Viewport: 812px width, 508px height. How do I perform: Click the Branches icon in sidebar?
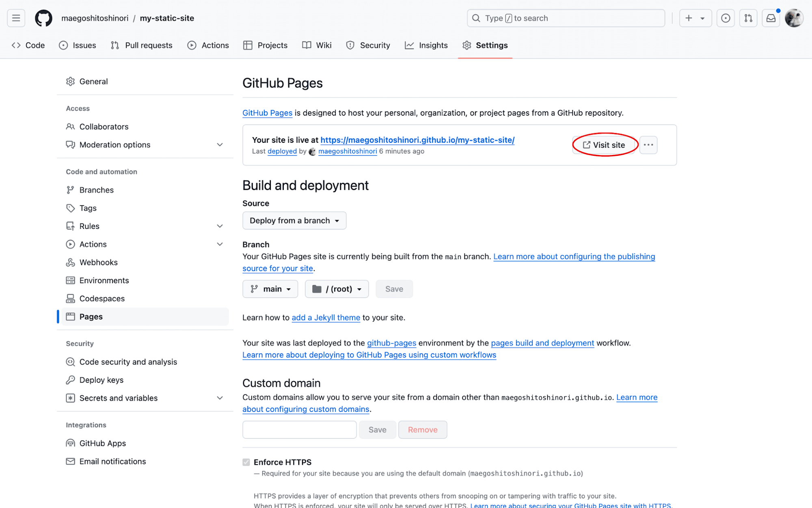70,190
